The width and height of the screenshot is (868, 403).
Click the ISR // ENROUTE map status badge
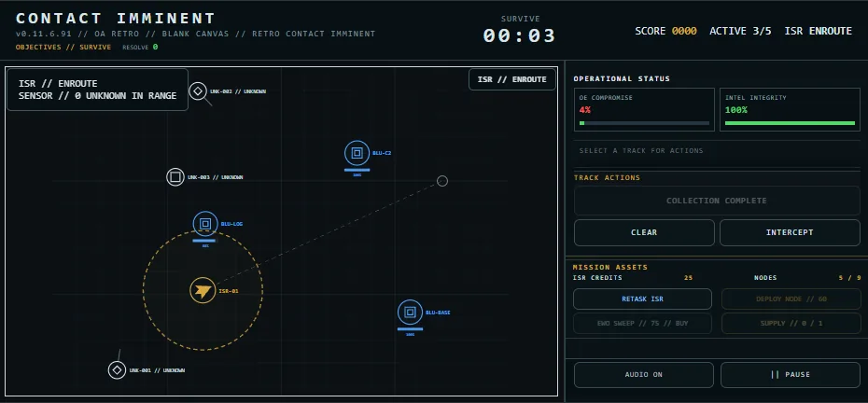click(x=512, y=79)
